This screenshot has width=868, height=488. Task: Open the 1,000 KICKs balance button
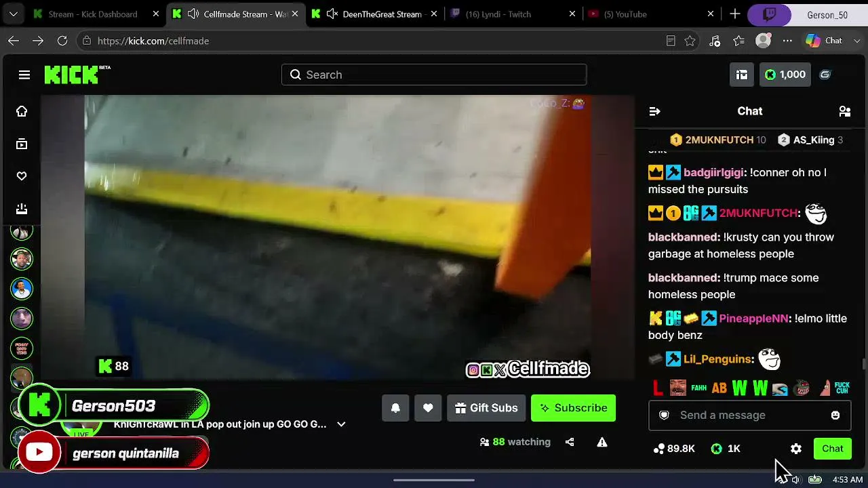click(785, 75)
